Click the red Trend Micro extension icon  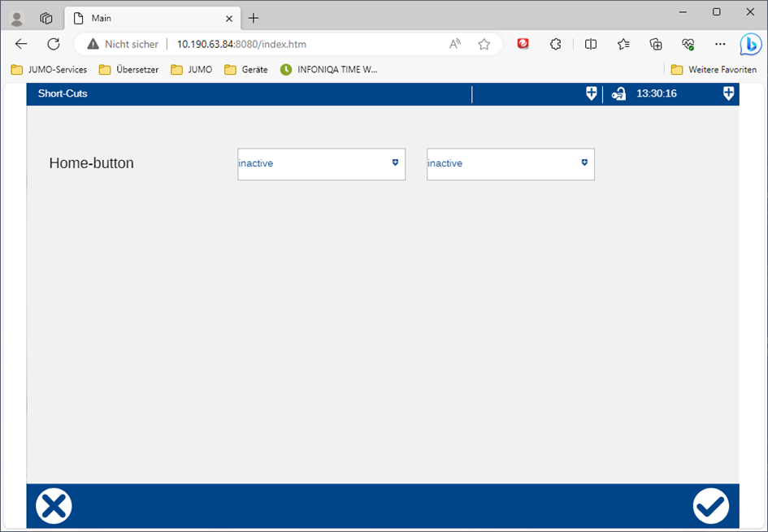(523, 45)
